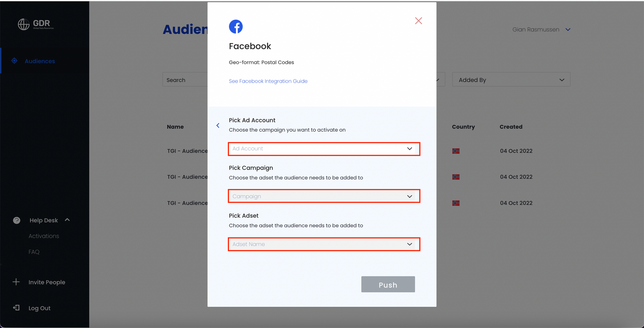Select the second TGI - Audience row name

187,177
